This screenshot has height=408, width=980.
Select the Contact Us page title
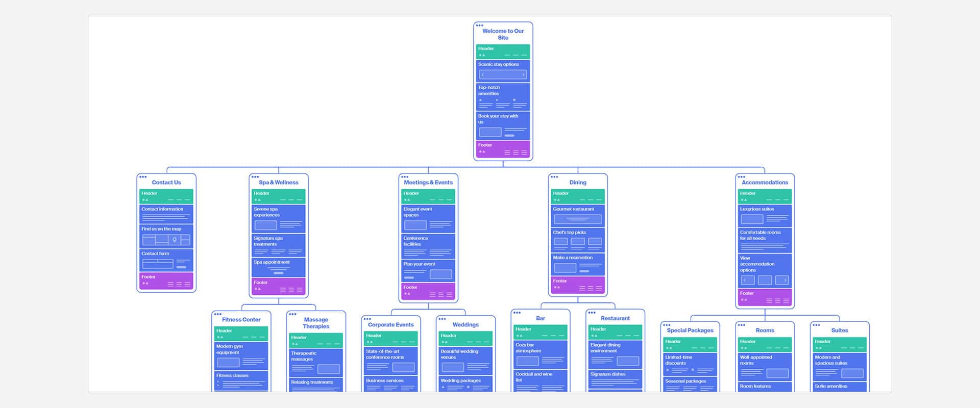coord(166,183)
